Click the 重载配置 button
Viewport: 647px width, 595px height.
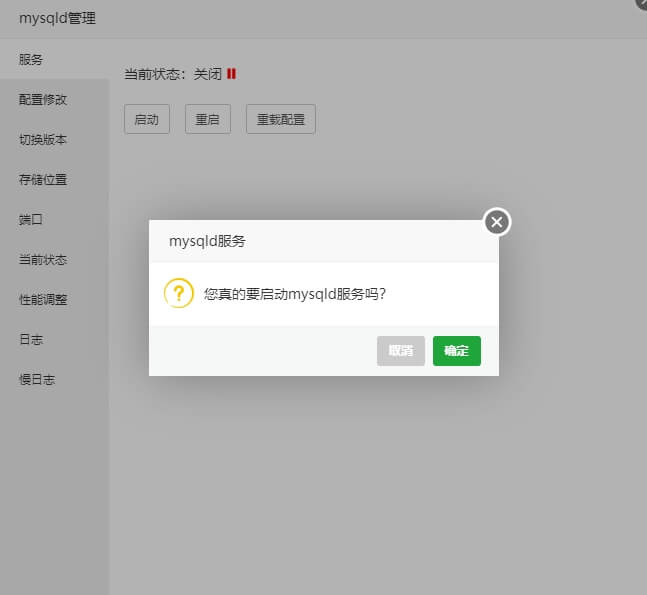pos(281,119)
